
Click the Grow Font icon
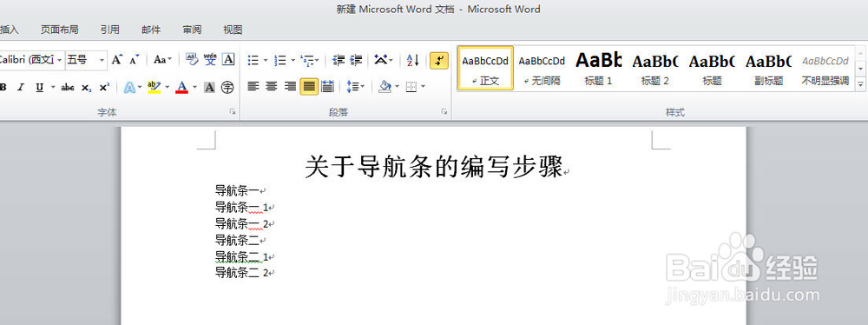click(x=116, y=59)
